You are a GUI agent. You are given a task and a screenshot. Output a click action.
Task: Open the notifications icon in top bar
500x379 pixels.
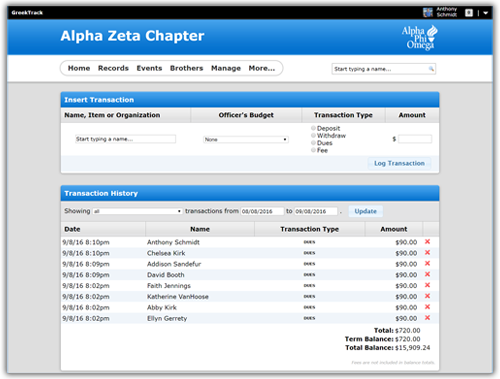pyautogui.click(x=469, y=13)
